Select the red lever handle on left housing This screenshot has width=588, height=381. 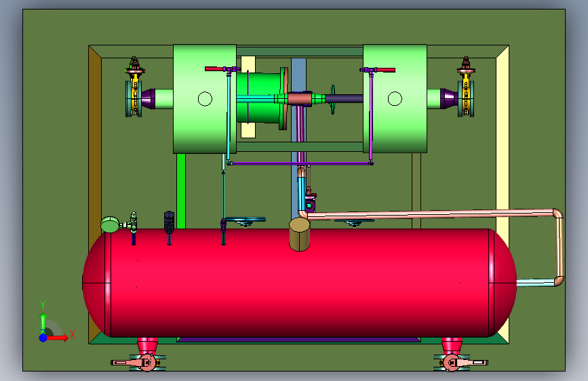pos(214,69)
